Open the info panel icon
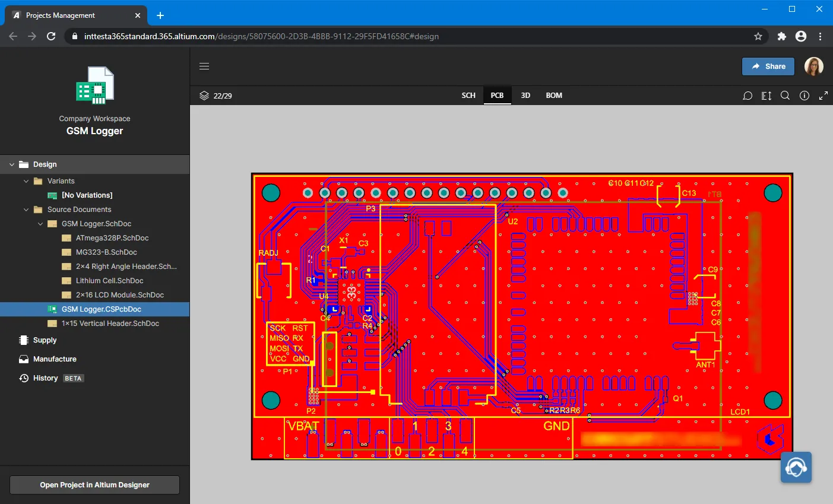 pyautogui.click(x=805, y=96)
